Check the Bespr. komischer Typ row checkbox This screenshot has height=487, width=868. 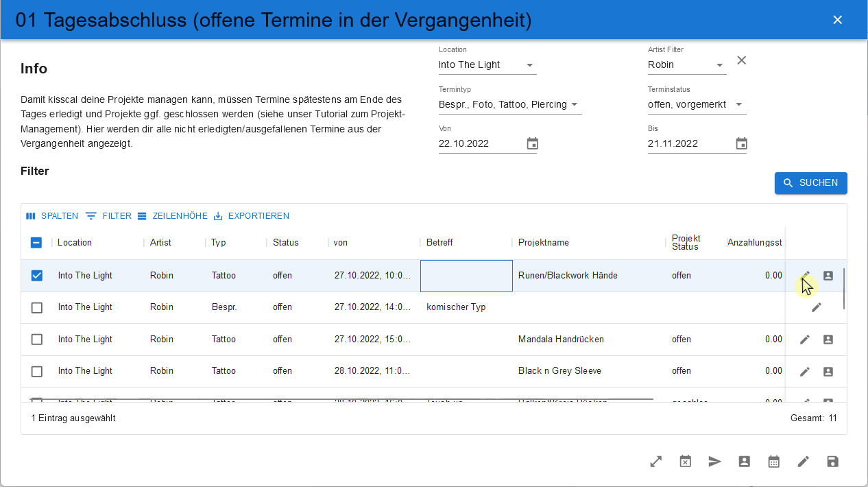pos(37,307)
